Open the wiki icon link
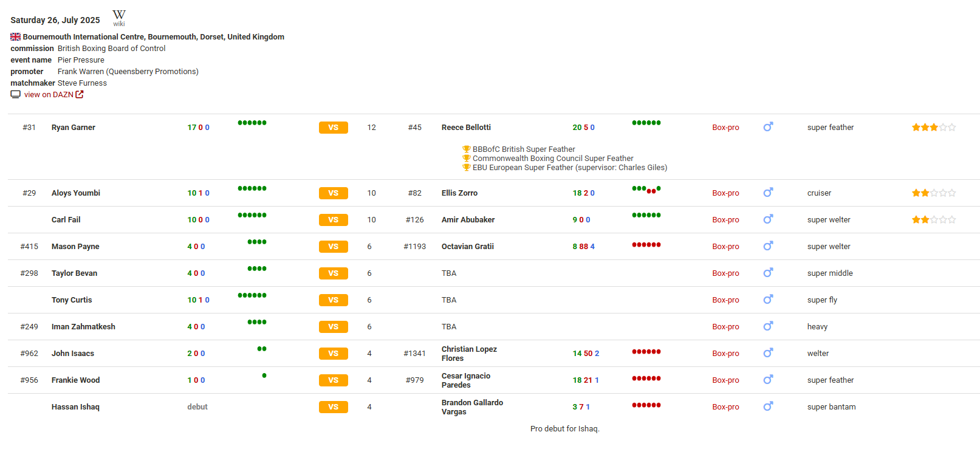980x449 pixels. [119, 18]
